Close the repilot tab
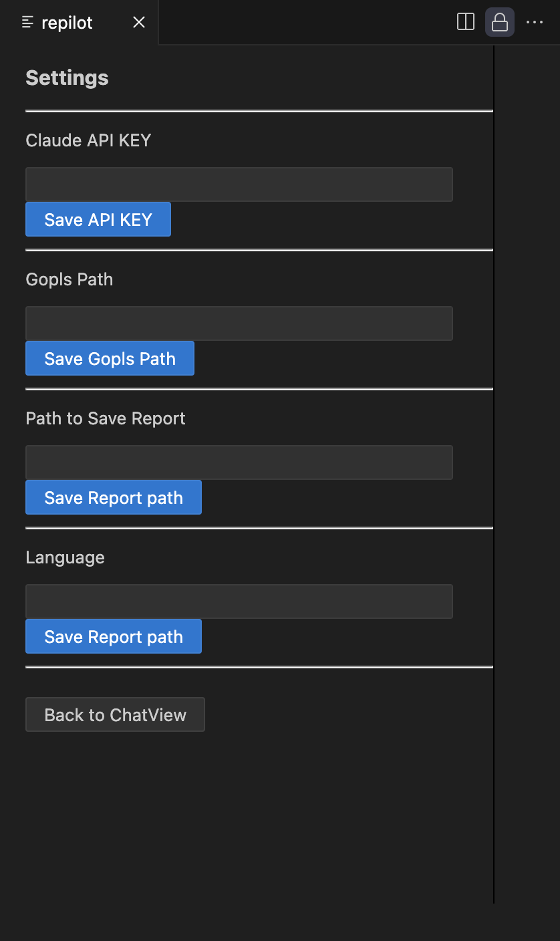560x941 pixels. tap(139, 22)
